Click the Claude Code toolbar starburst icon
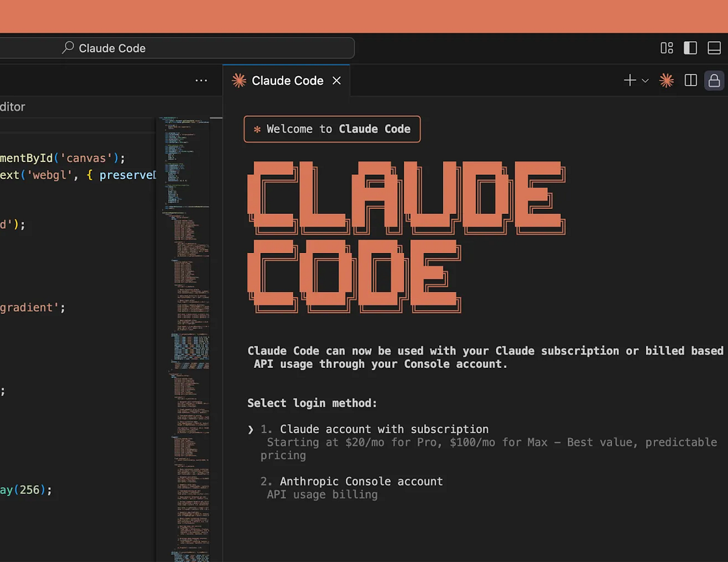Screen dimensions: 728x562 tap(667, 80)
